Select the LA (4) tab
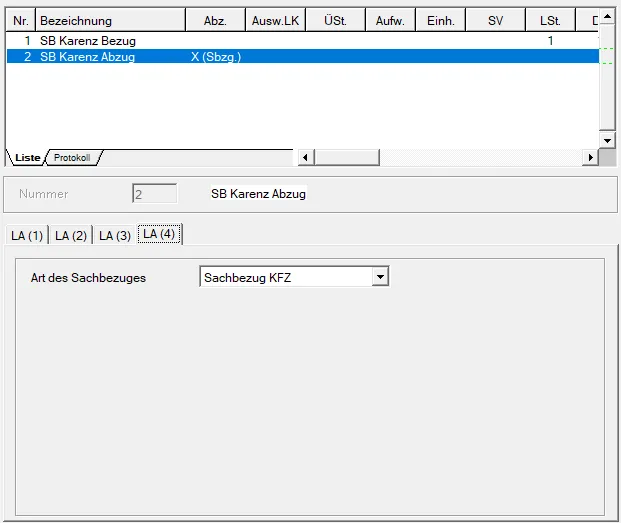 159,234
